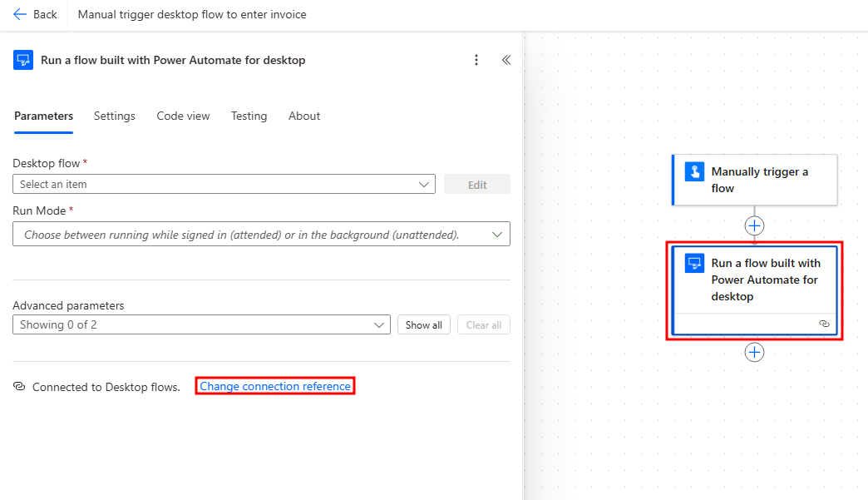868x500 pixels.
Task: Collapse the panel with double-chevron icon
Action: (506, 60)
